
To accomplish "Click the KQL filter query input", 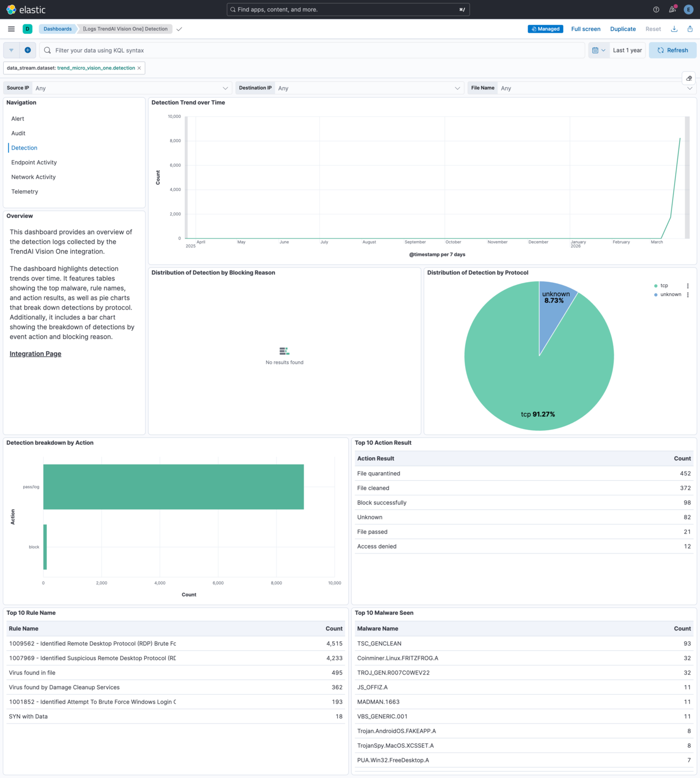I will point(215,50).
